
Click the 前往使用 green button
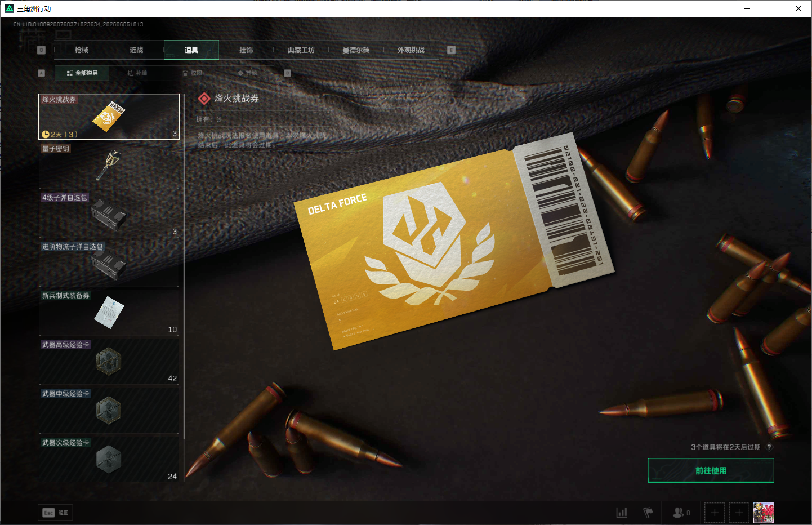point(711,470)
